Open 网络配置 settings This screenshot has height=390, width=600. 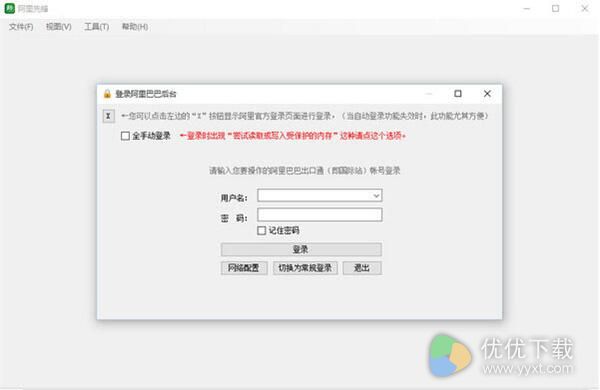244,268
